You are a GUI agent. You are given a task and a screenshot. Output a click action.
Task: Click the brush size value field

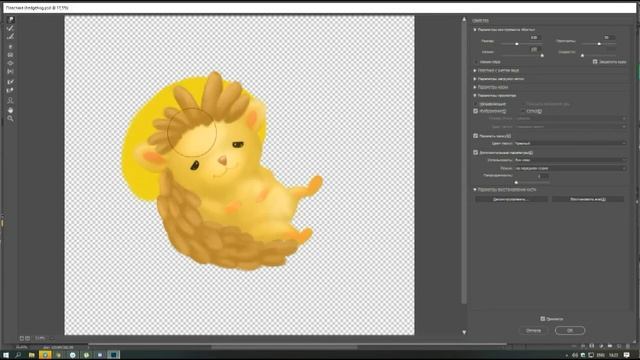536,38
